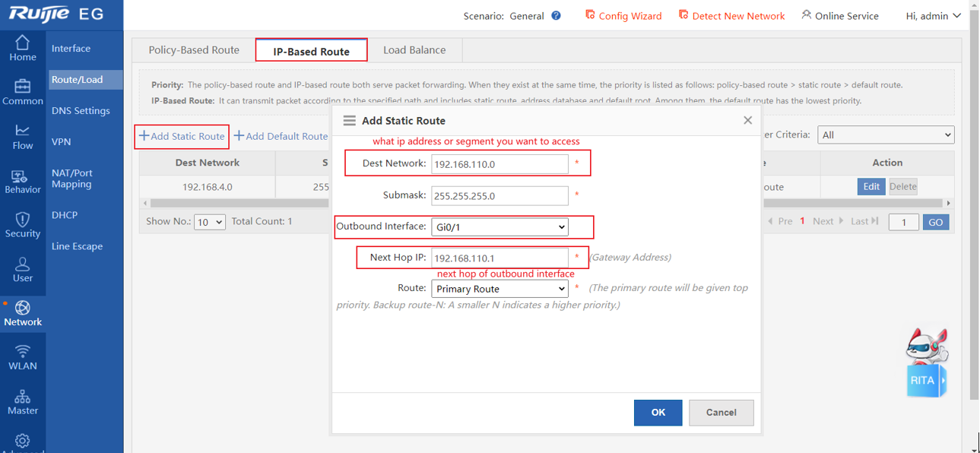Viewport: 980px width, 453px height.
Task: Open the Home section icon
Action: (23, 43)
